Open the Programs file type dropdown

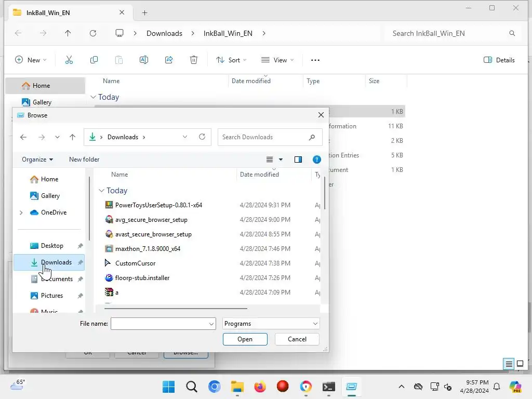click(x=271, y=324)
